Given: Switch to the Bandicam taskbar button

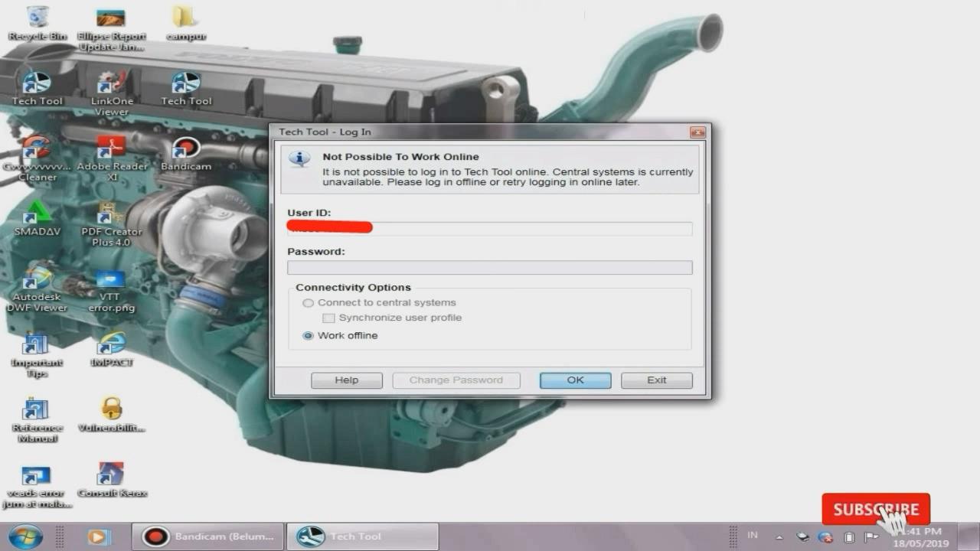Looking at the screenshot, I should point(207,536).
